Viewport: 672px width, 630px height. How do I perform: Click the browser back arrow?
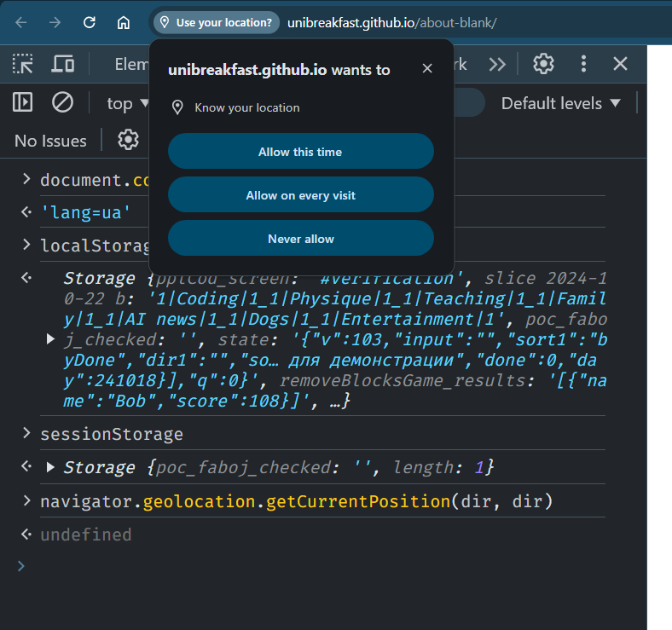tap(20, 22)
